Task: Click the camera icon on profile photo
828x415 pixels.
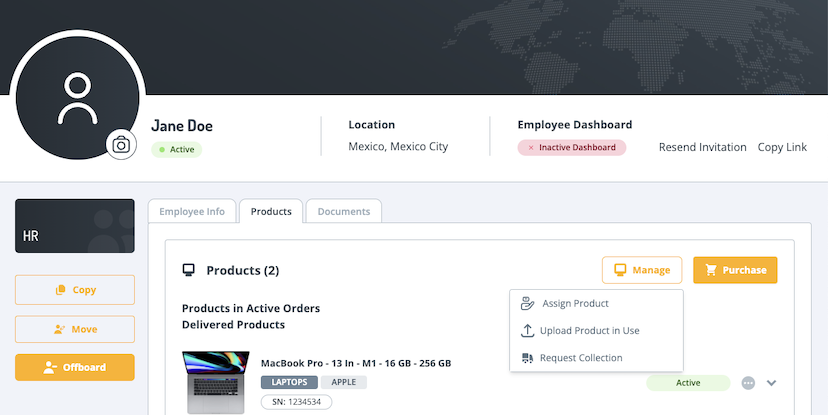Action: pos(121,145)
